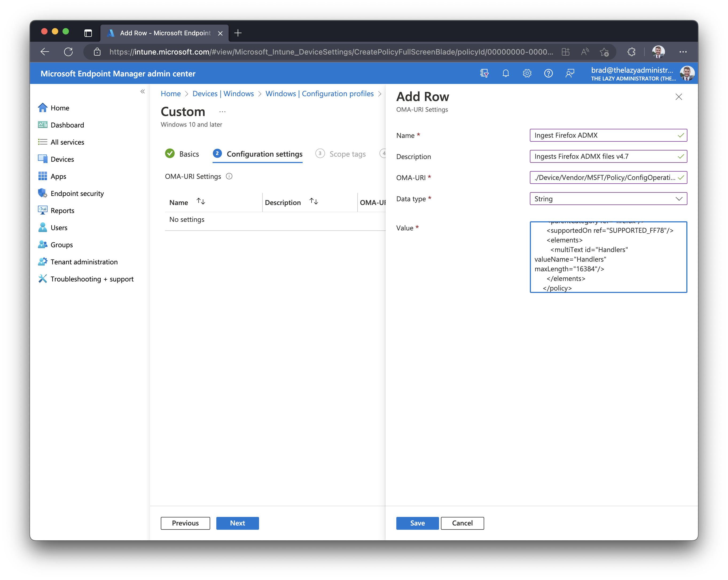Image resolution: width=728 pixels, height=580 pixels.
Task: Open Apps section
Action: tap(52, 176)
